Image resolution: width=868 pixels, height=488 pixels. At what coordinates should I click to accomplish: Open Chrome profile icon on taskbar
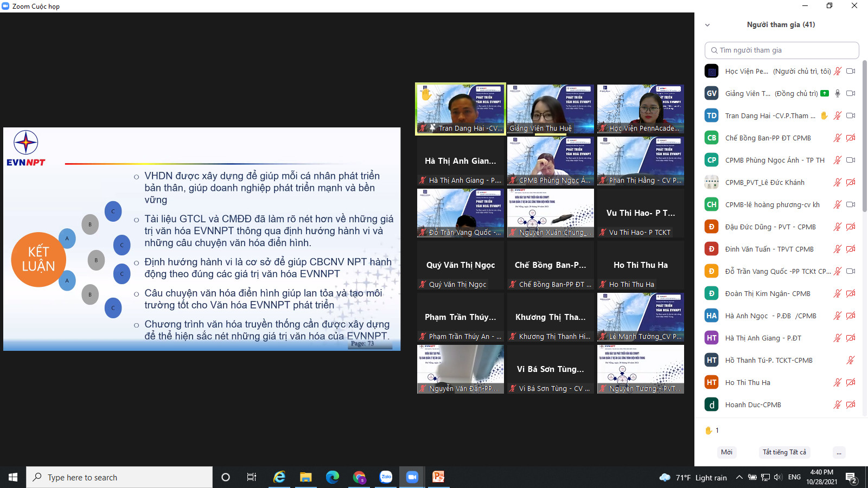coord(359,477)
